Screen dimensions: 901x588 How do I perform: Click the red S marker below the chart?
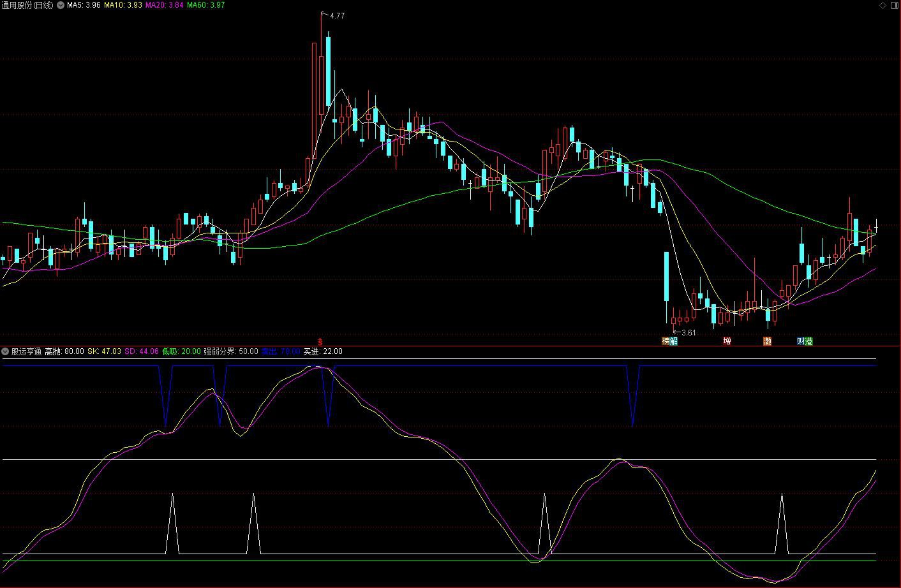(320, 342)
